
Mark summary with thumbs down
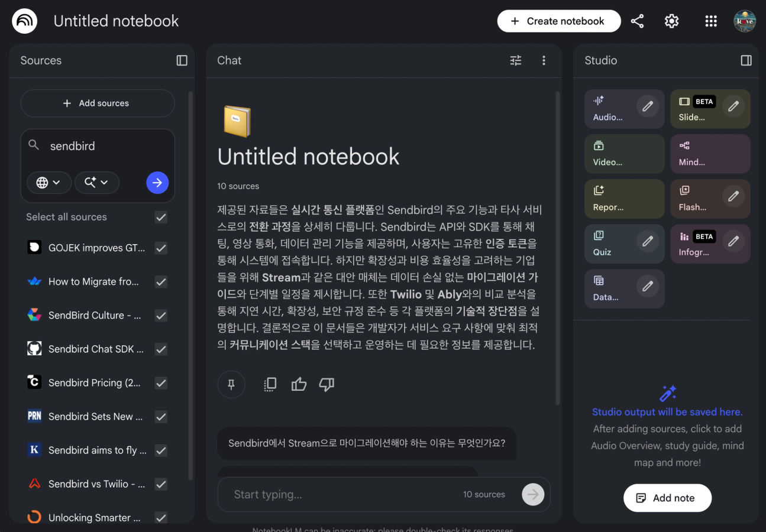pyautogui.click(x=327, y=384)
